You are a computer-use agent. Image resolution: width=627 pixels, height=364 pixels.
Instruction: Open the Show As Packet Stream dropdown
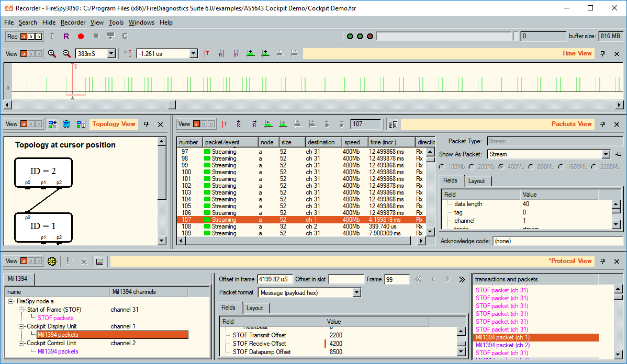coord(606,155)
